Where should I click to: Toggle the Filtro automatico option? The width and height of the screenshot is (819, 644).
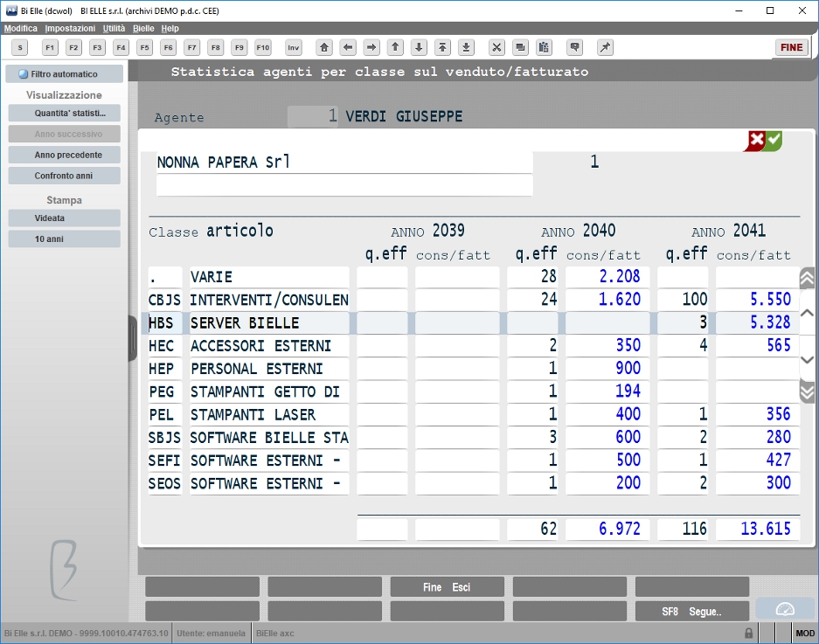tap(65, 74)
